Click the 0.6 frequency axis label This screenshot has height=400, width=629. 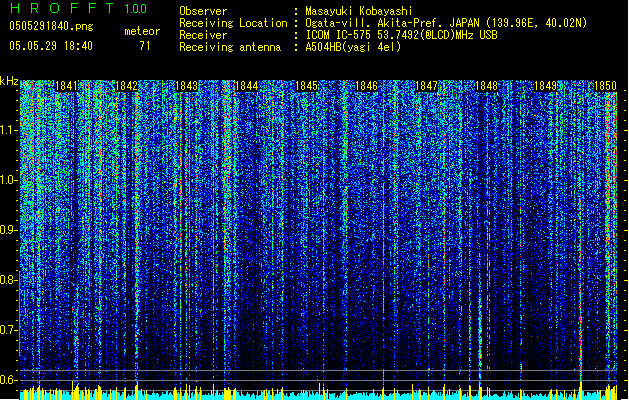pos(9,380)
